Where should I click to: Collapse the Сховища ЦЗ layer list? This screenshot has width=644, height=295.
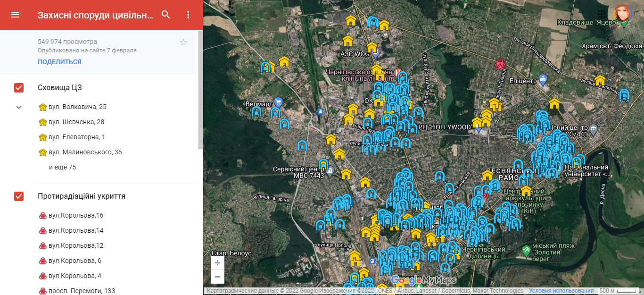coord(19,107)
